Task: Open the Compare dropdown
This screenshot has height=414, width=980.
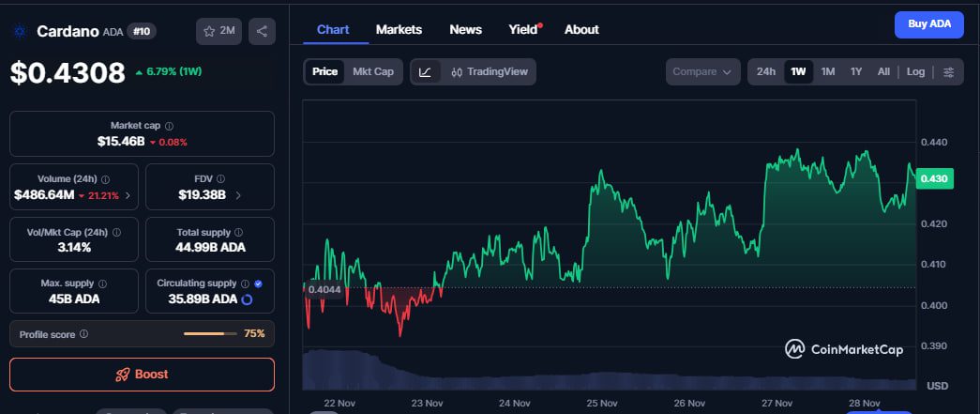Action: pyautogui.click(x=702, y=72)
